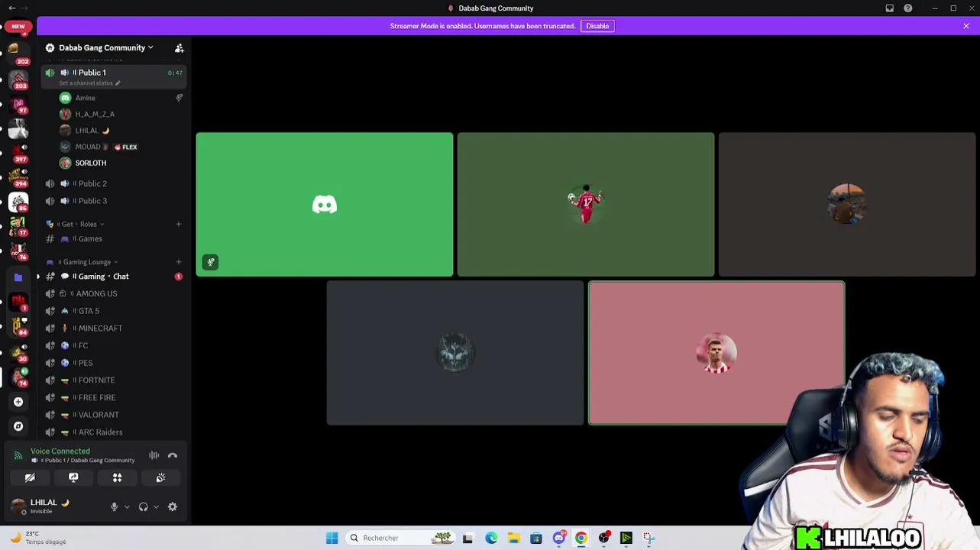Add a channel to Get · Roles category
Image resolution: width=980 pixels, height=550 pixels.
tap(179, 224)
